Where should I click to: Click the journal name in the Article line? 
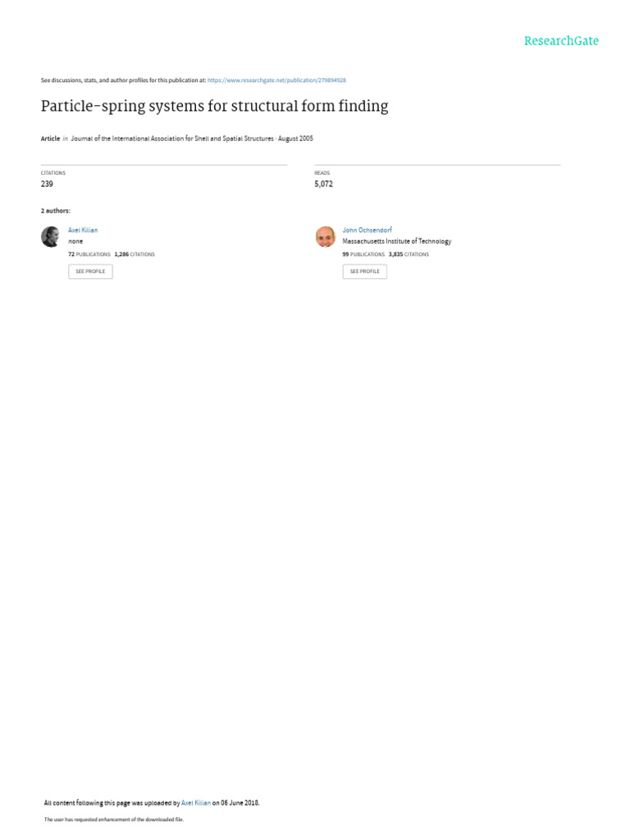point(172,139)
